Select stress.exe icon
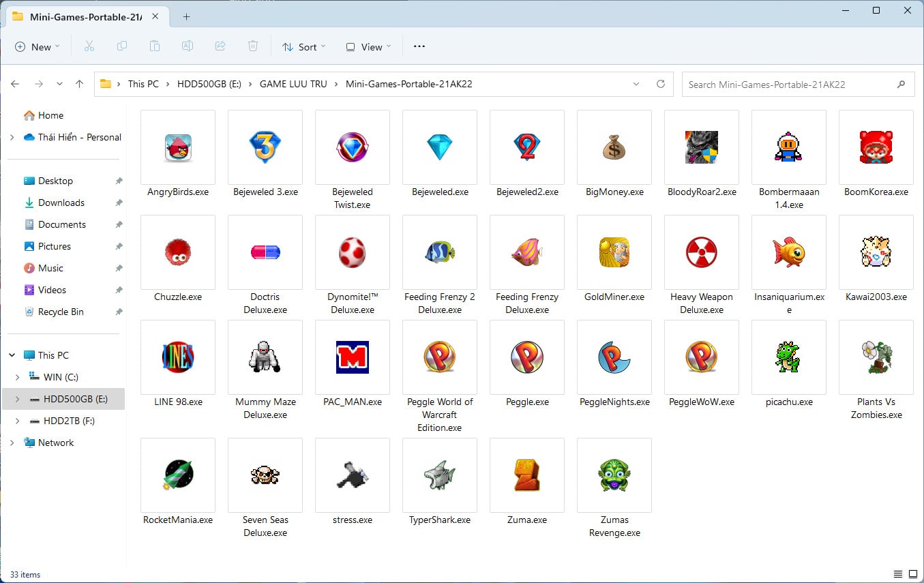 pyautogui.click(x=353, y=475)
